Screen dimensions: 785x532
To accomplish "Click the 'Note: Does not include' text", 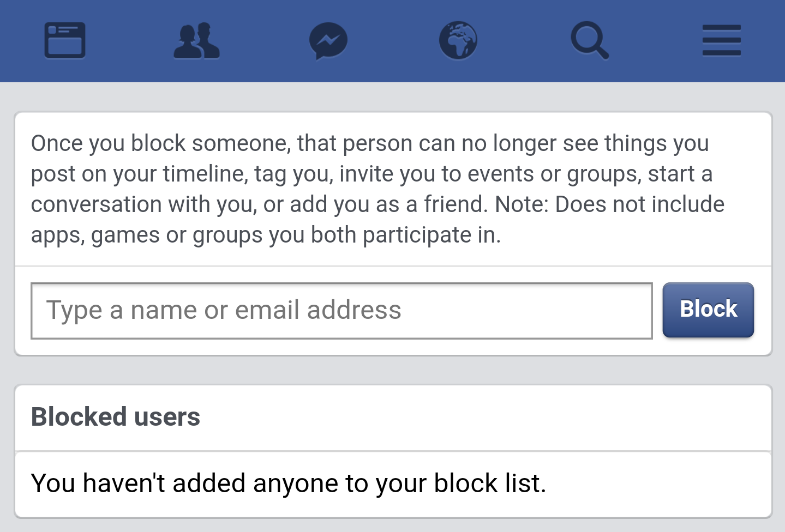I will pyautogui.click(x=610, y=204).
